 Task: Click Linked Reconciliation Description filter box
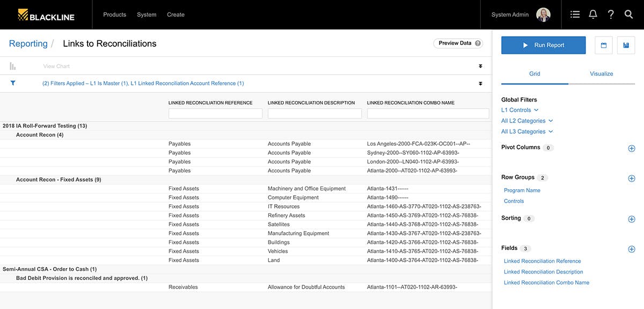(314, 113)
